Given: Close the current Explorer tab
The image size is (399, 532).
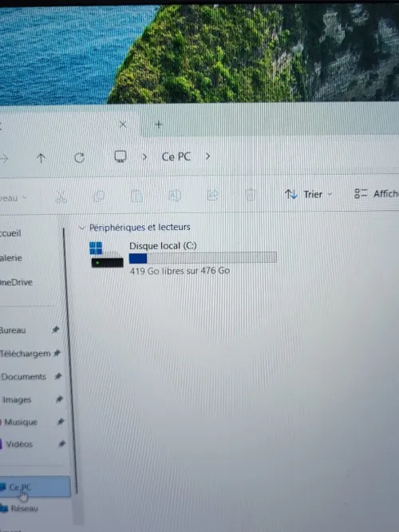Looking at the screenshot, I should click(x=123, y=125).
